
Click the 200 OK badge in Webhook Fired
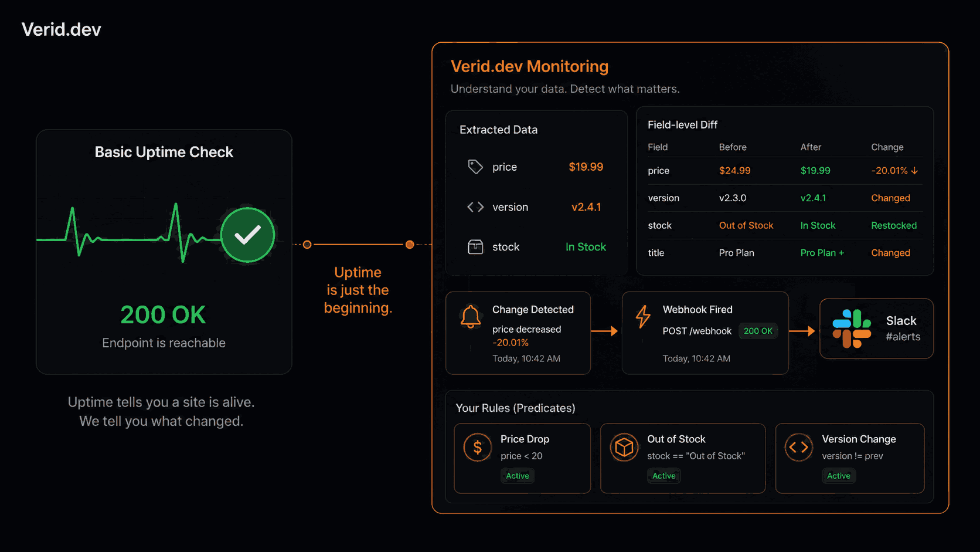pos(758,331)
